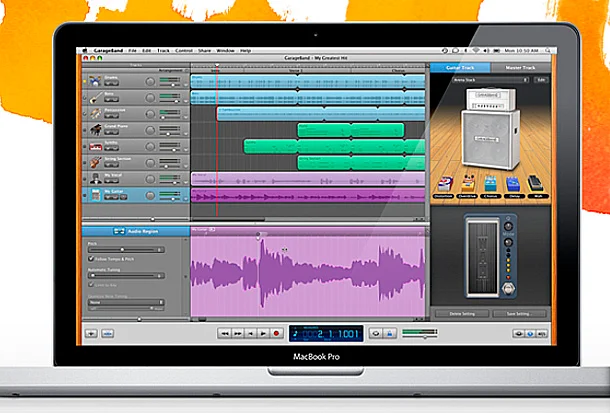Screen dimensions: 610x413
Task: Open the Track menu
Action: (163, 51)
